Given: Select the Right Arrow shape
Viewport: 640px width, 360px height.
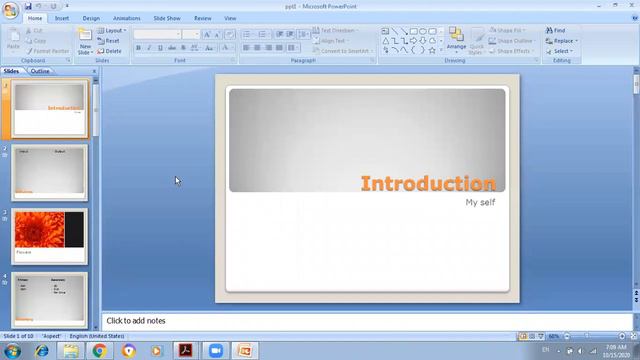Looking at the screenshot, I should tap(413, 40).
